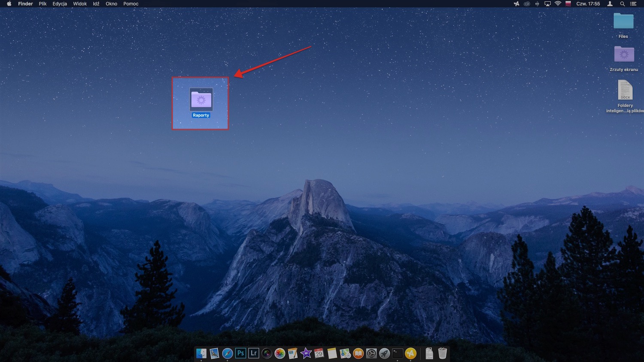
Task: Open Photoshop from the Dock
Action: 240,353
